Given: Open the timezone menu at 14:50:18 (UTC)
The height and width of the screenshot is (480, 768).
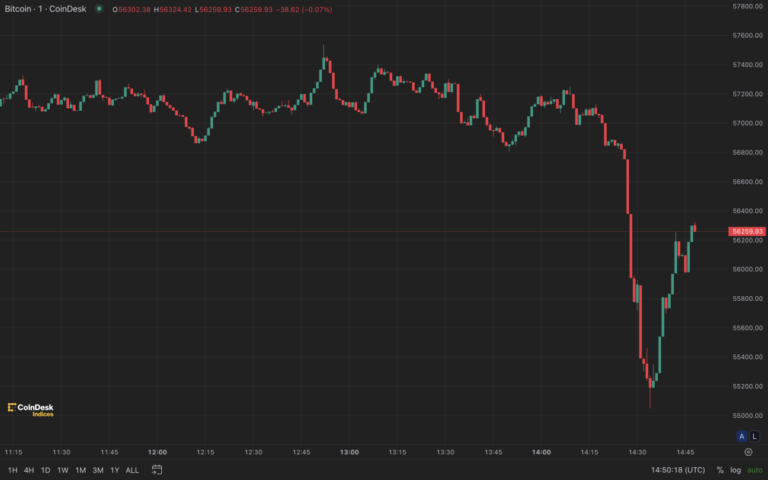Looking at the screenshot, I should [678, 469].
